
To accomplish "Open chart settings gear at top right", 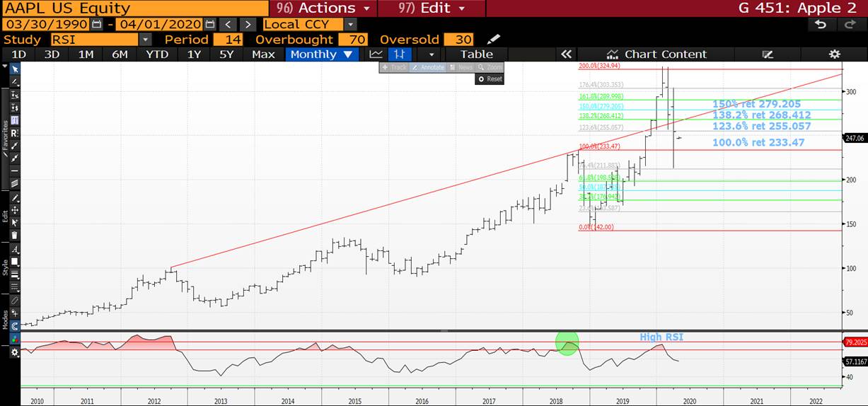I will [835, 54].
